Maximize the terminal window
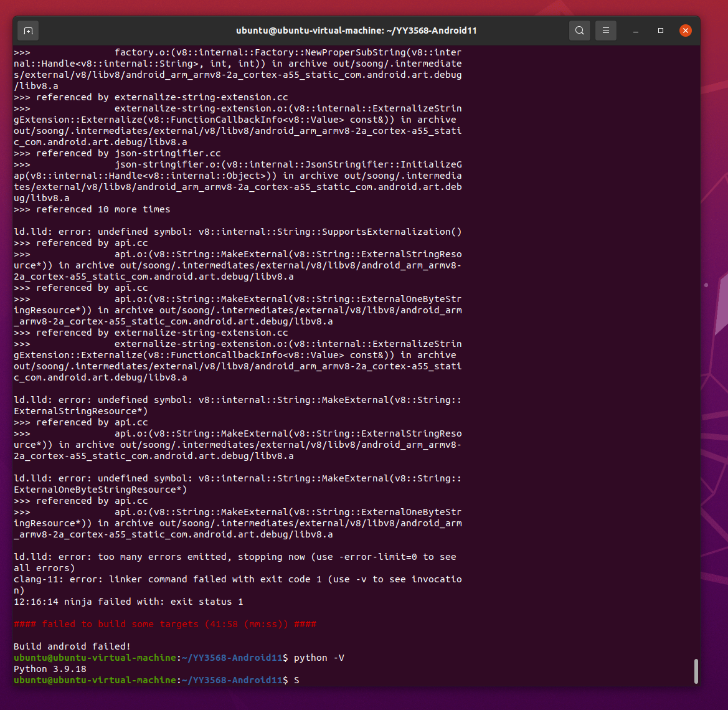The image size is (728, 710). pos(661,31)
